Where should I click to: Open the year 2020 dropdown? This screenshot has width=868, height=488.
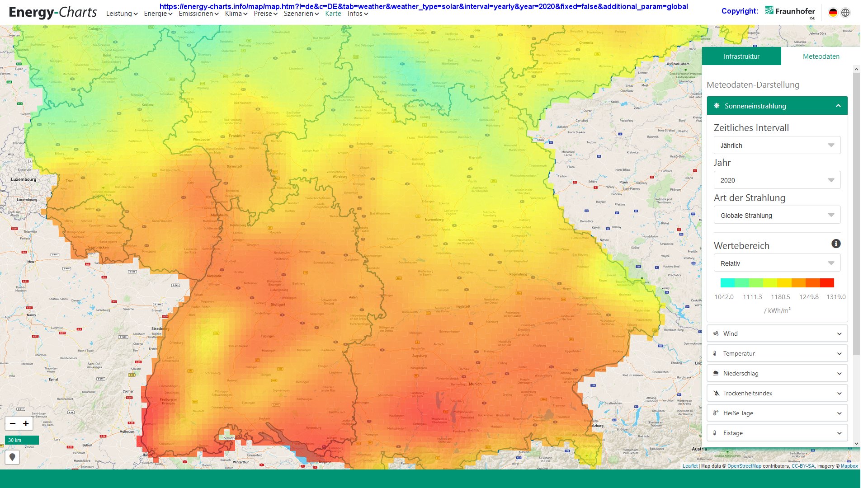(x=777, y=180)
